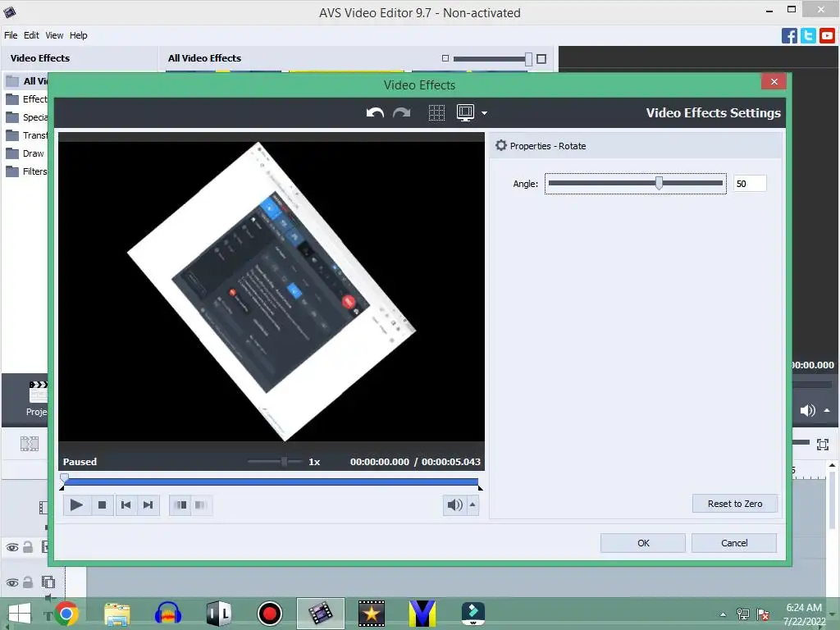The height and width of the screenshot is (630, 840).
Task: Click the blue preview timeline bar
Action: click(x=271, y=482)
